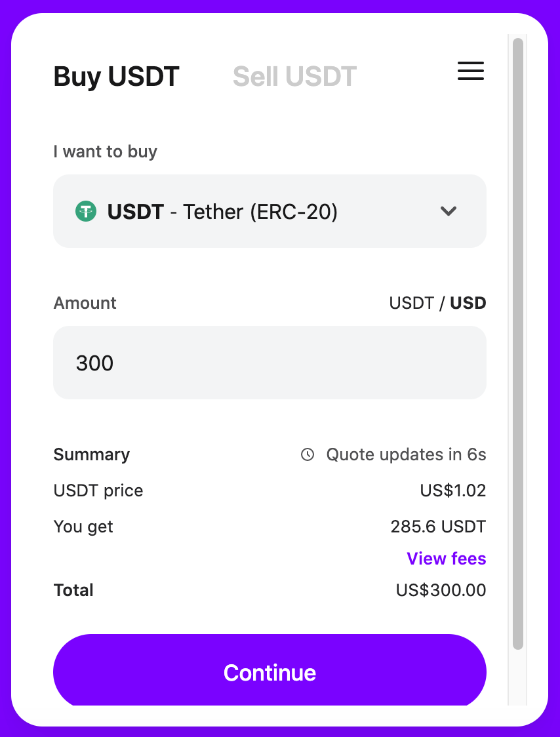Click the green Tether coin logo
Viewport: 560px width, 737px height.
click(x=86, y=211)
